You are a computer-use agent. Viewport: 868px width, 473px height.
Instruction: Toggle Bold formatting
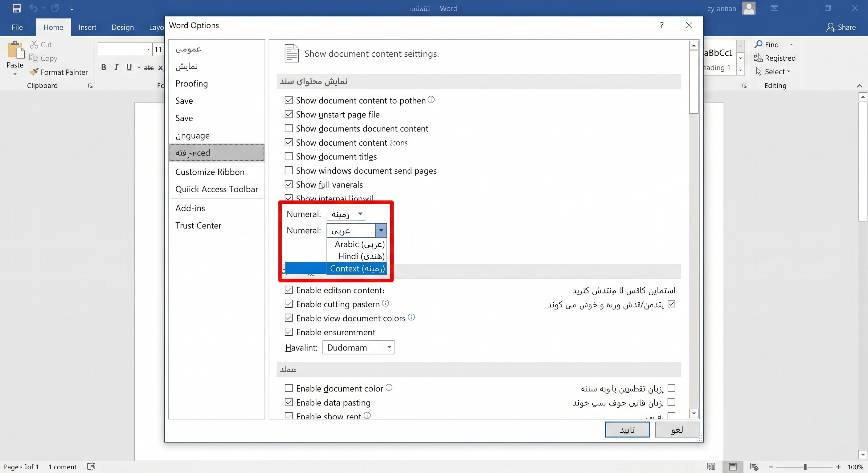[x=104, y=67]
